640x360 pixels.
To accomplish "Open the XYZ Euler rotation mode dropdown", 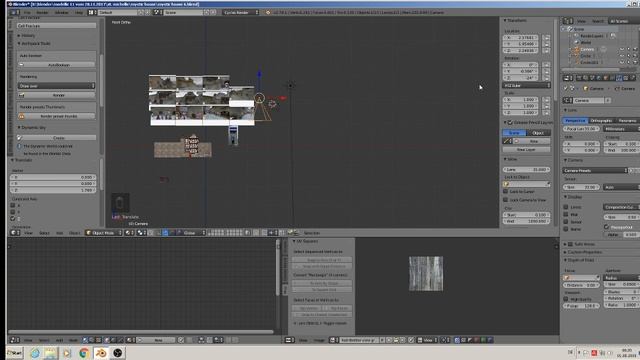I will click(527, 85).
